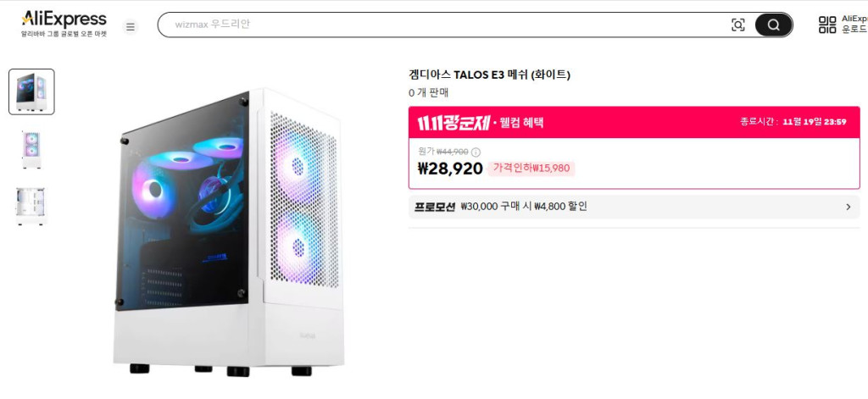Image resolution: width=868 pixels, height=399 pixels.
Task: Click the 종료시간 11월 19일 countdown text
Action: tap(793, 122)
